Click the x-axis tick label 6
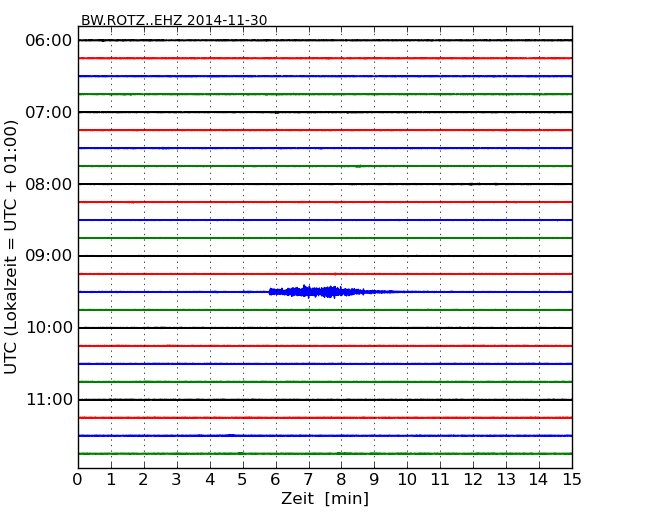Viewport: 650px width, 520px height. [275, 480]
